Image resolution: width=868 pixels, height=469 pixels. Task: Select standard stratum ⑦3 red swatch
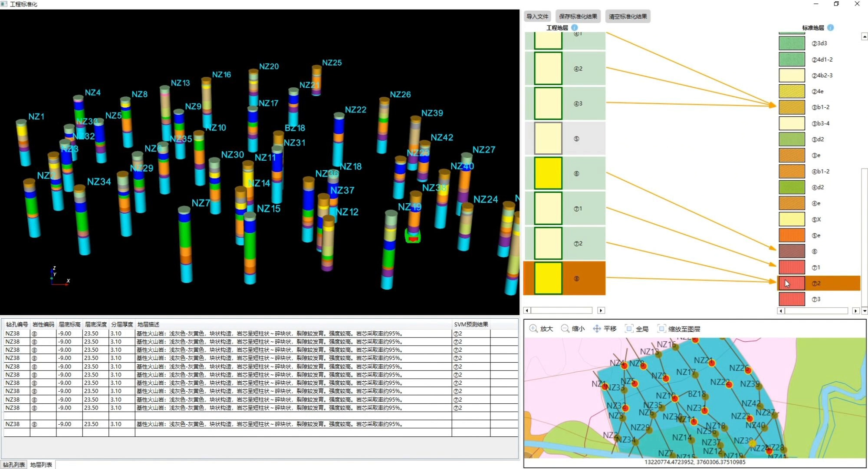[x=792, y=299]
